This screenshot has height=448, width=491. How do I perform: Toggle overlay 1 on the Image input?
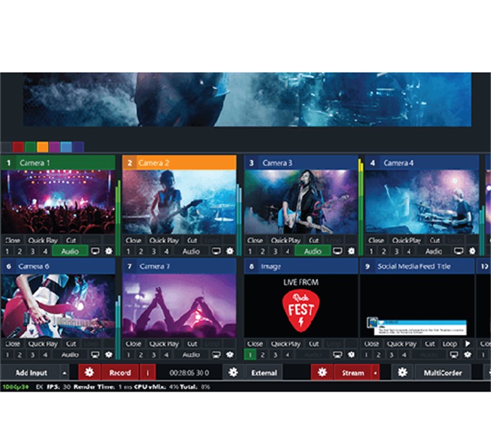coord(250,355)
